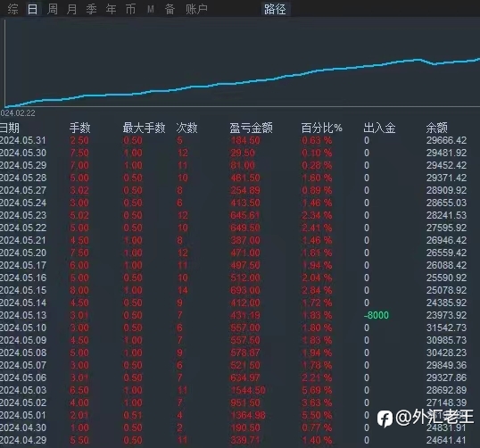This screenshot has height=448, width=480.
Task: Switch to the 综 summary tab
Action: coord(12,9)
